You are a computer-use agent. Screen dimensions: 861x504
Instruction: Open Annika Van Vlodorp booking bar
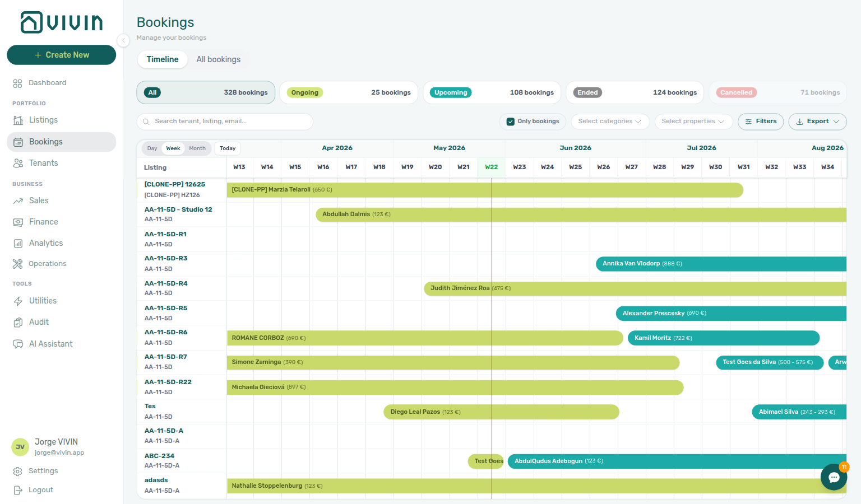pos(721,264)
